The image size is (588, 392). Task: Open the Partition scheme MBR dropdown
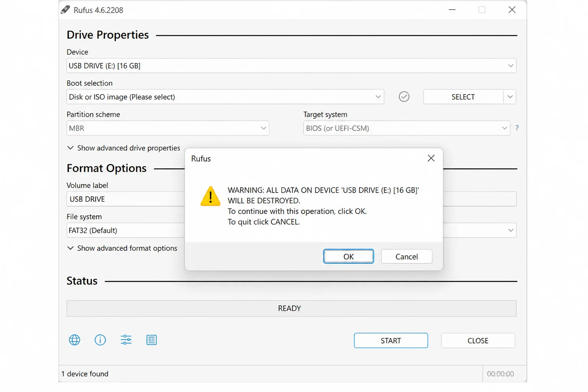point(168,128)
